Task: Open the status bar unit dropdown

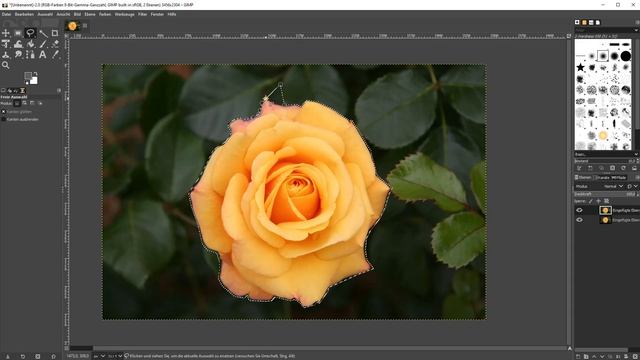Action: click(x=99, y=356)
